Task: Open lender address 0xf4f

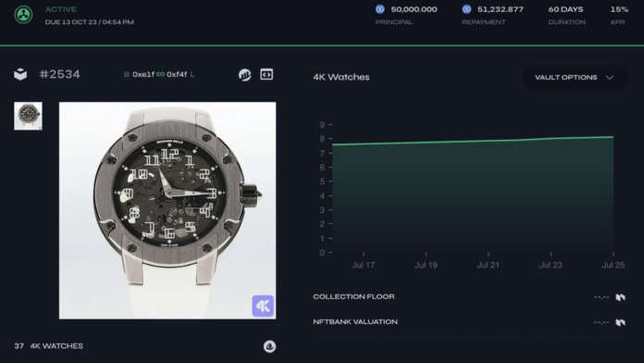Action: (x=177, y=74)
